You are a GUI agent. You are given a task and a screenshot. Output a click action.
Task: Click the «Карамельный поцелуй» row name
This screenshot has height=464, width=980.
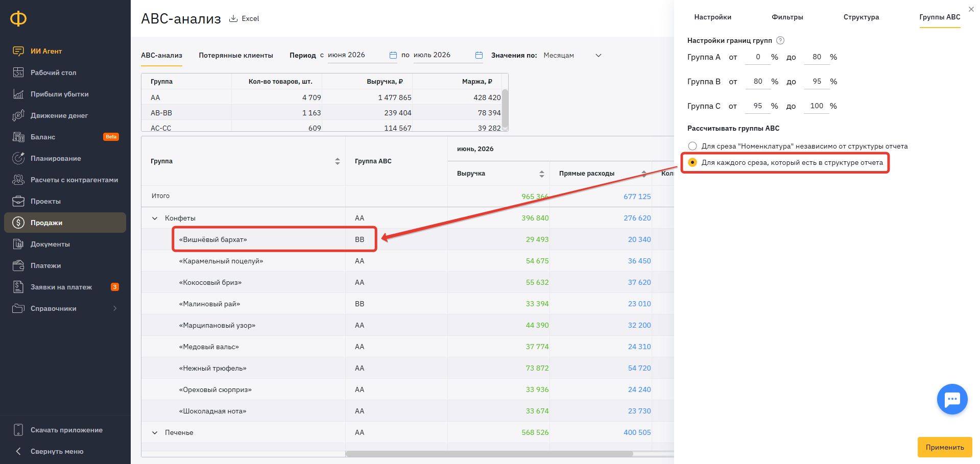coord(221,261)
